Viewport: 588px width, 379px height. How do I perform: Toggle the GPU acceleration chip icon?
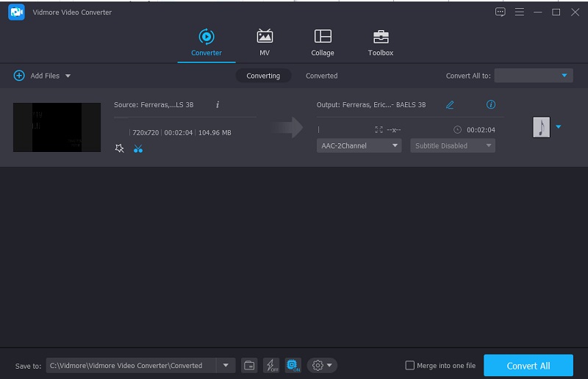tap(293, 365)
